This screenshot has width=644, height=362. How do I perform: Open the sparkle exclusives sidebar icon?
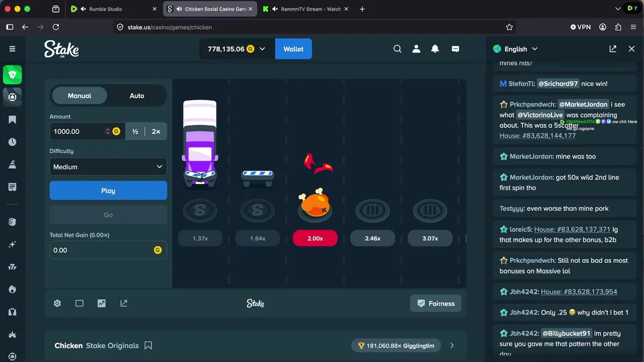pyautogui.click(x=12, y=244)
